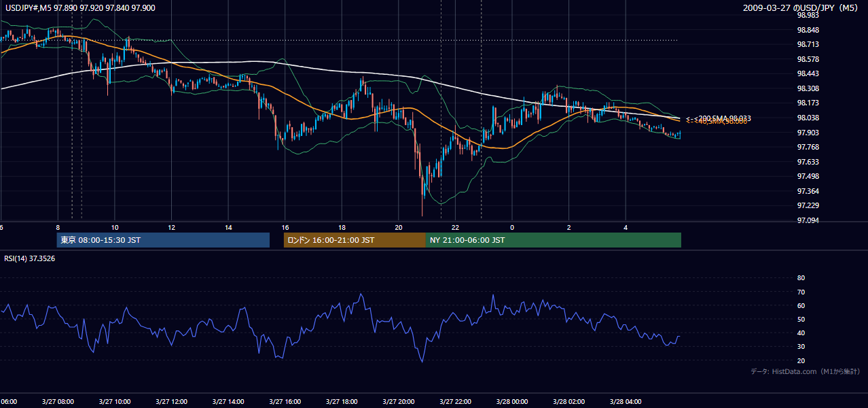The image size is (868, 408).
Task: Click hour 4 on the price chart axis
Action: (x=626, y=227)
